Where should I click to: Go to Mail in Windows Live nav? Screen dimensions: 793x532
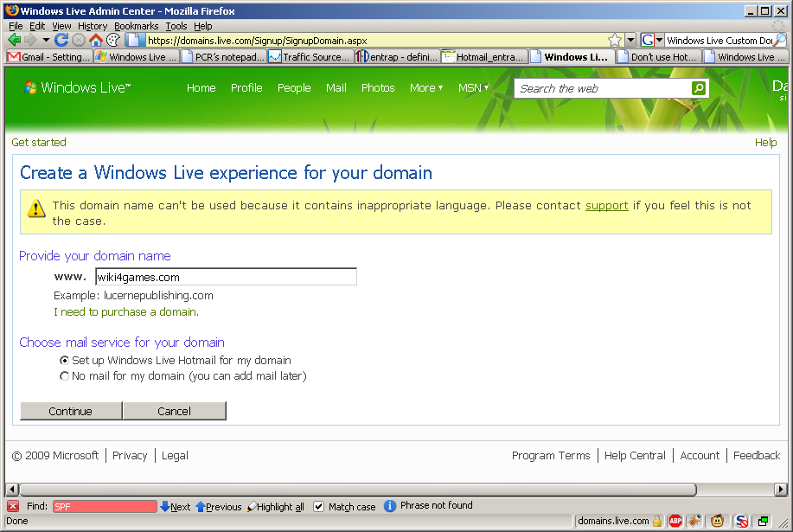coord(336,88)
